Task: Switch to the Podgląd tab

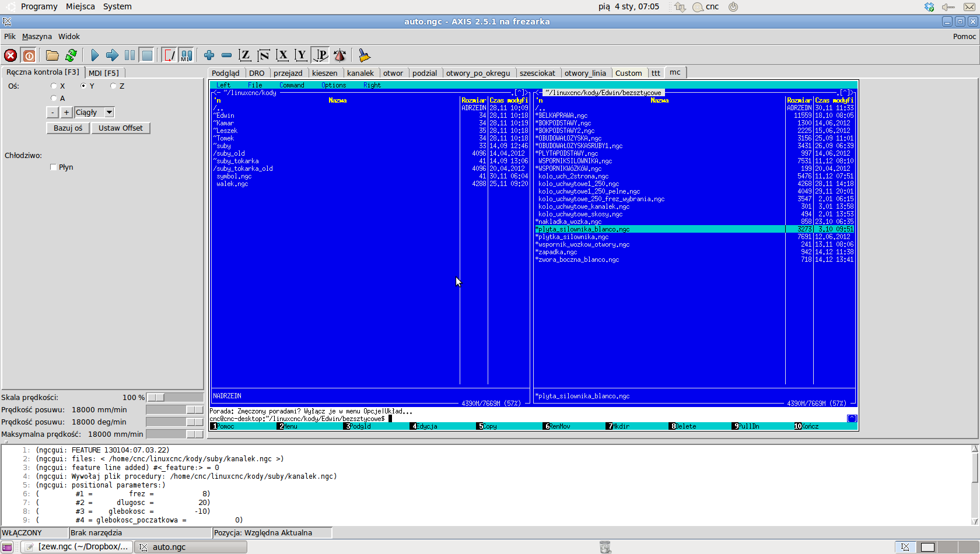Action: (x=226, y=73)
